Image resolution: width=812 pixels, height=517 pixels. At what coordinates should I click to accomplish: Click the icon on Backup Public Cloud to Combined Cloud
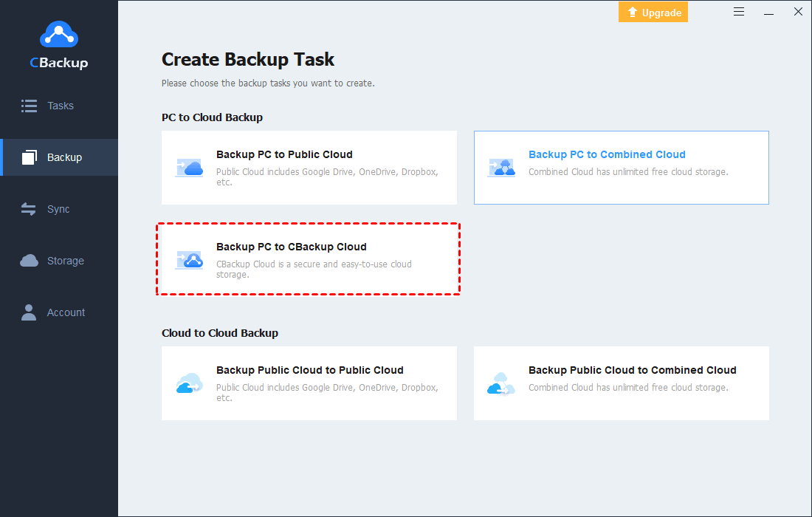[x=502, y=383]
